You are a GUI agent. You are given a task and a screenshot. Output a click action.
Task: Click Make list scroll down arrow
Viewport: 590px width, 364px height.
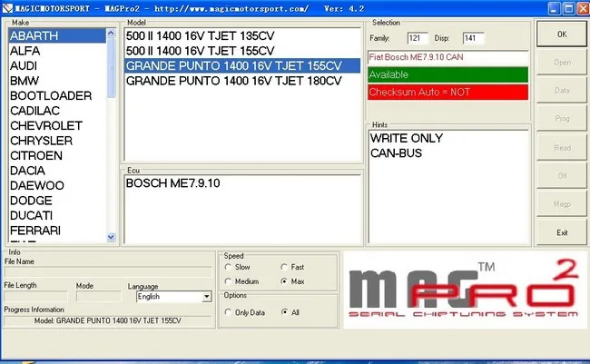pyautogui.click(x=111, y=237)
